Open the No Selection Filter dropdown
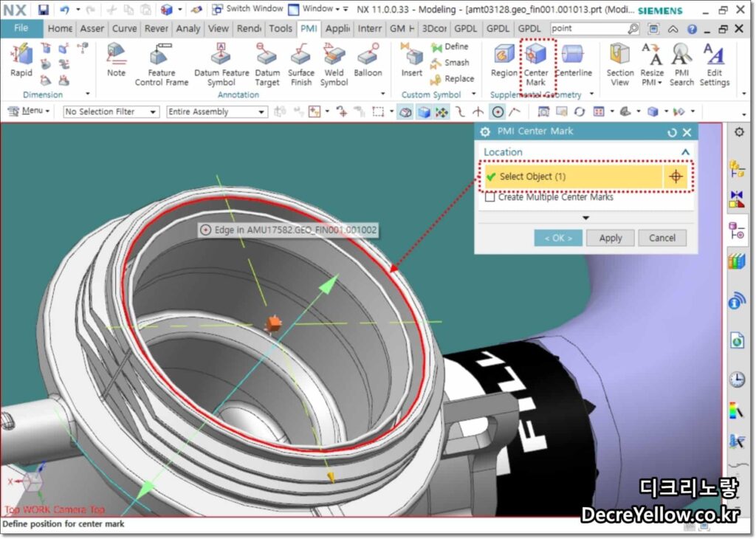Viewport: 756px width, 539px height. coord(111,111)
